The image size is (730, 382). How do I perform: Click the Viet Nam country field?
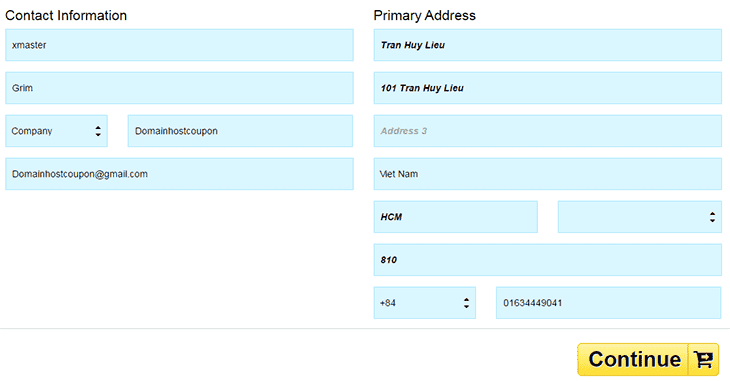tap(548, 174)
